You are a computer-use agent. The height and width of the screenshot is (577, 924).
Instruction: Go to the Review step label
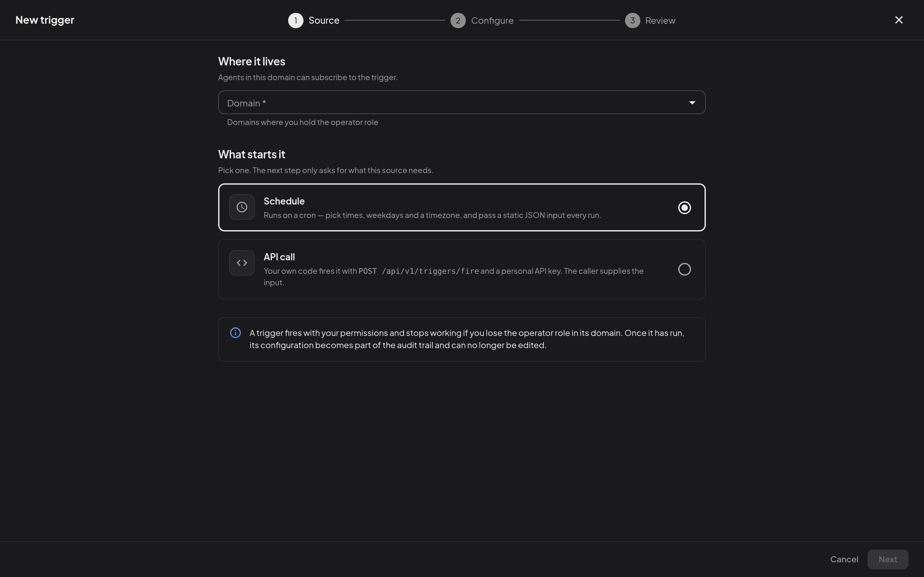[660, 21]
